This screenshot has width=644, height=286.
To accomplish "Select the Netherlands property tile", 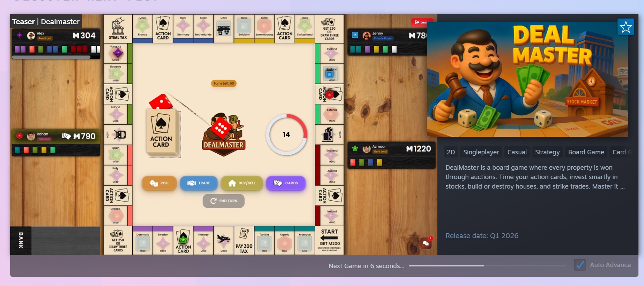I will tap(203, 29).
